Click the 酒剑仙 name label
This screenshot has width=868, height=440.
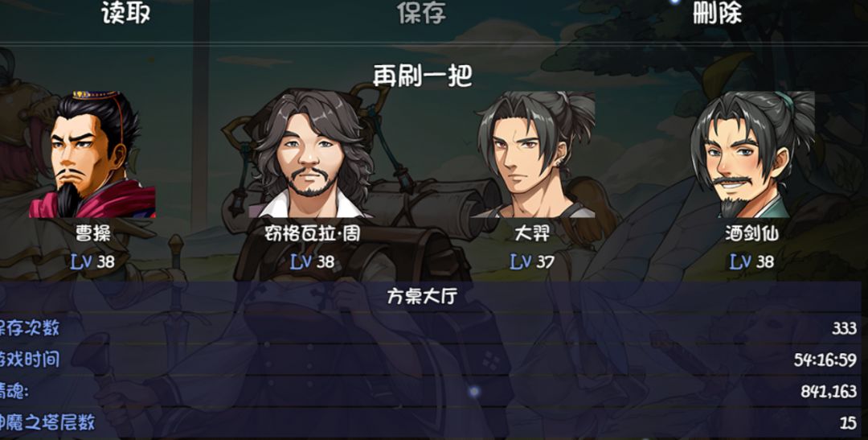tap(751, 234)
